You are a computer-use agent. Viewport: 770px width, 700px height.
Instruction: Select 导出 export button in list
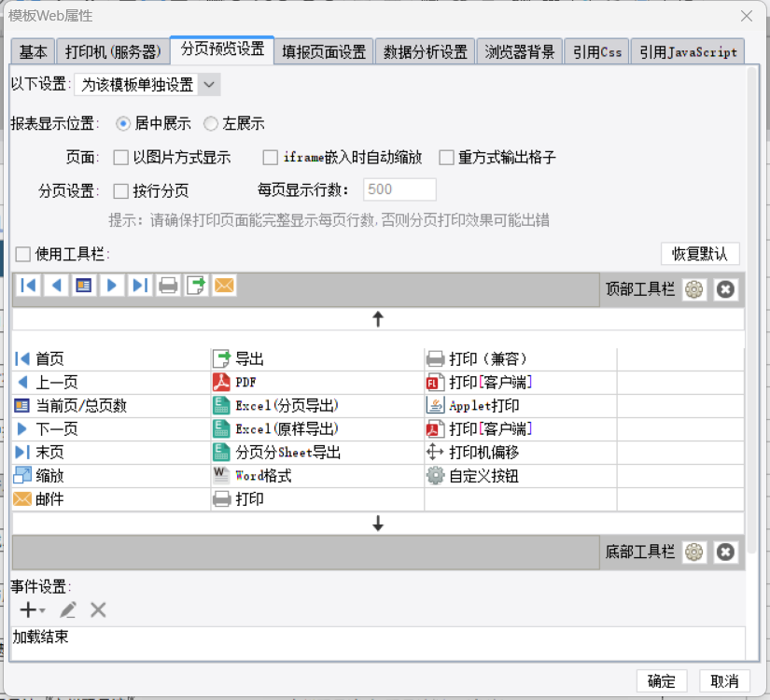317,359
